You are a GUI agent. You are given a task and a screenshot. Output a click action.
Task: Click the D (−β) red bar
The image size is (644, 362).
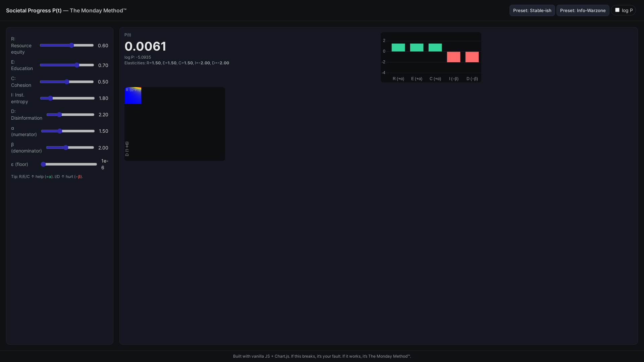pos(472,57)
